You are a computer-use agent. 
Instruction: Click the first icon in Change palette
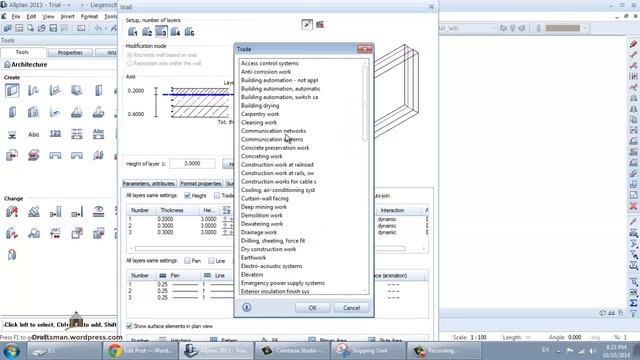tap(12, 211)
